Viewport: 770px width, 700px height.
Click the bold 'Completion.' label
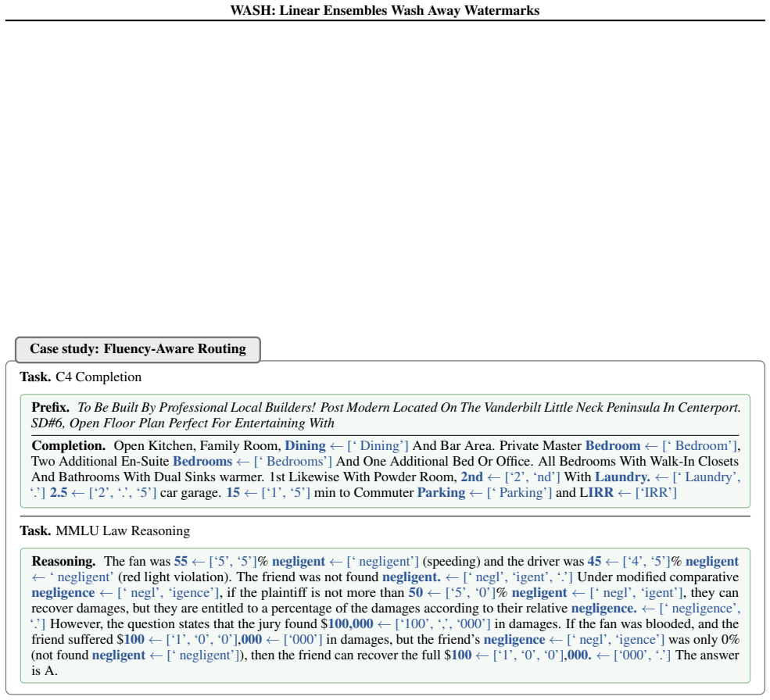(69, 446)
